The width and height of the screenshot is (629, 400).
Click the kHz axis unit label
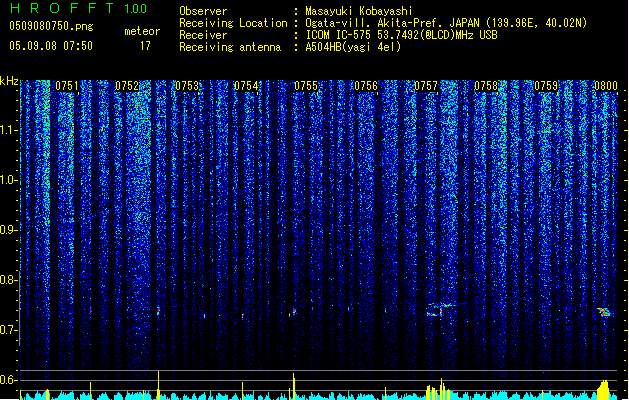(9, 81)
